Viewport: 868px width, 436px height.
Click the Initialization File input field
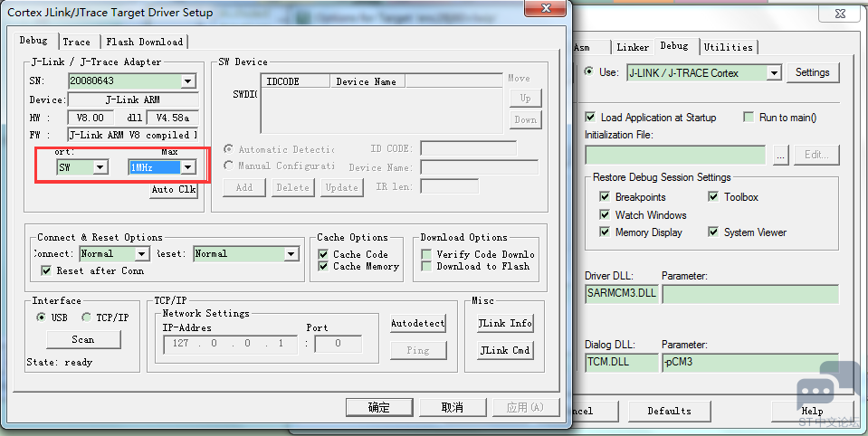[675, 155]
